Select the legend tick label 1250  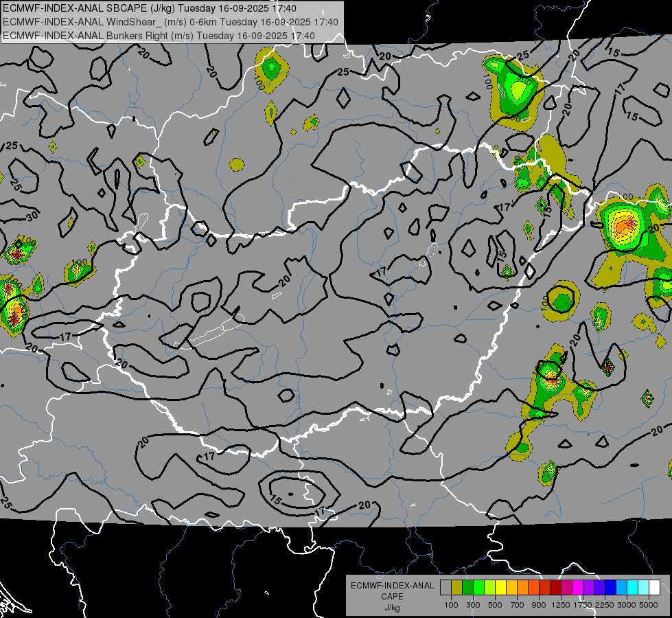tap(561, 605)
